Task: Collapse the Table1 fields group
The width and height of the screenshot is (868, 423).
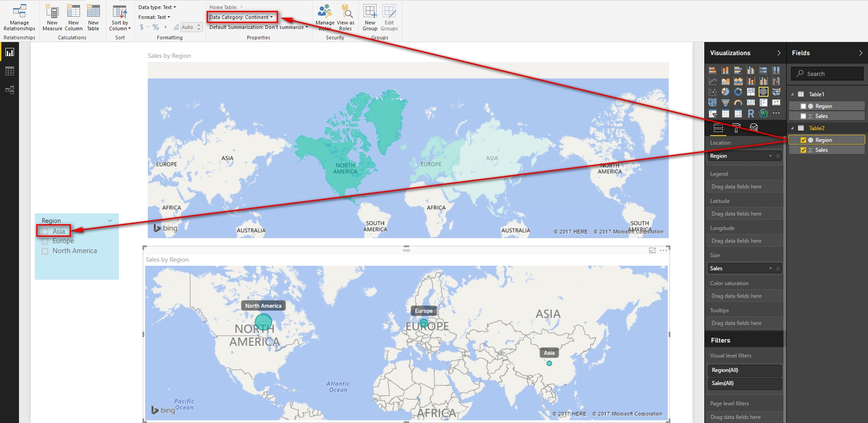Action: [793, 94]
